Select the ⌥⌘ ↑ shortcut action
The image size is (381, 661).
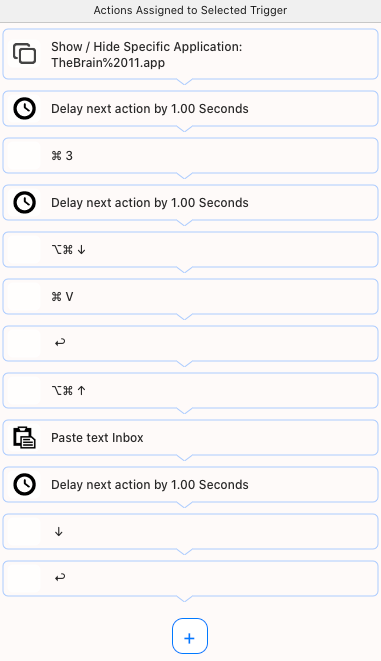(190, 391)
